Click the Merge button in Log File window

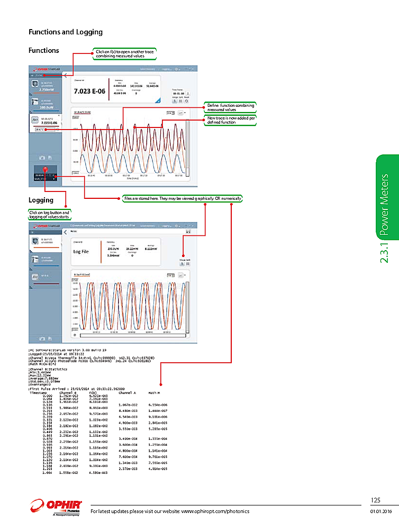pyautogui.click(x=182, y=264)
